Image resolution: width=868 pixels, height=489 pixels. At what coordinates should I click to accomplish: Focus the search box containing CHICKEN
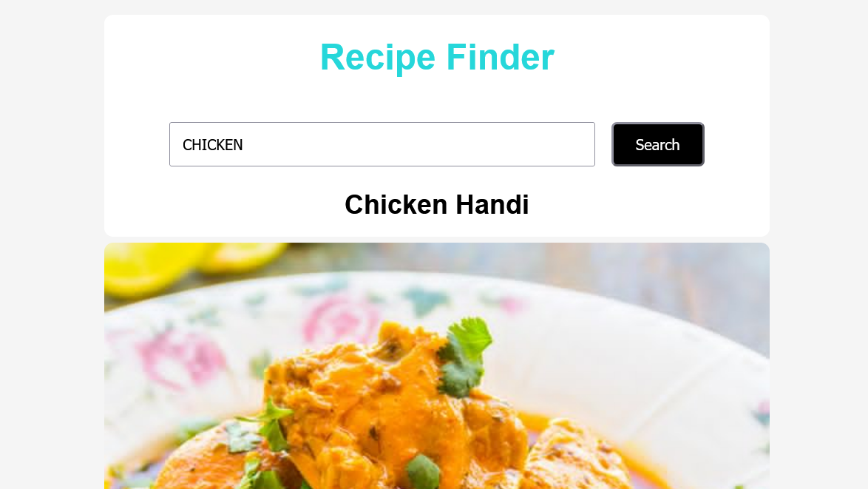[x=382, y=144]
